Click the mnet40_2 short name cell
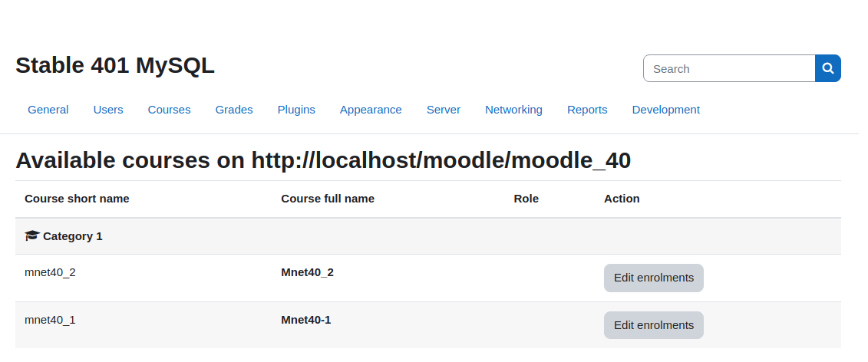Image resolution: width=868 pixels, height=362 pixels. pyautogui.click(x=50, y=272)
